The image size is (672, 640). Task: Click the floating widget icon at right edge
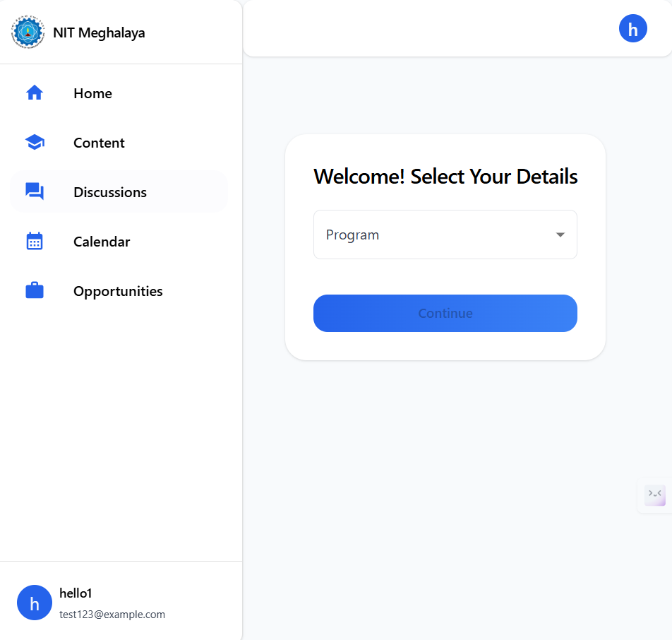click(x=655, y=494)
